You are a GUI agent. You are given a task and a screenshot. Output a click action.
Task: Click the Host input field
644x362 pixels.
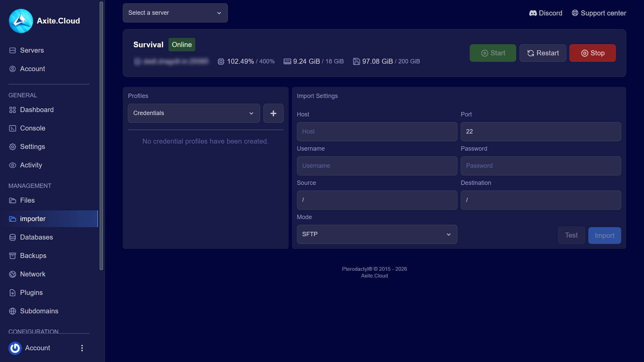point(377,132)
